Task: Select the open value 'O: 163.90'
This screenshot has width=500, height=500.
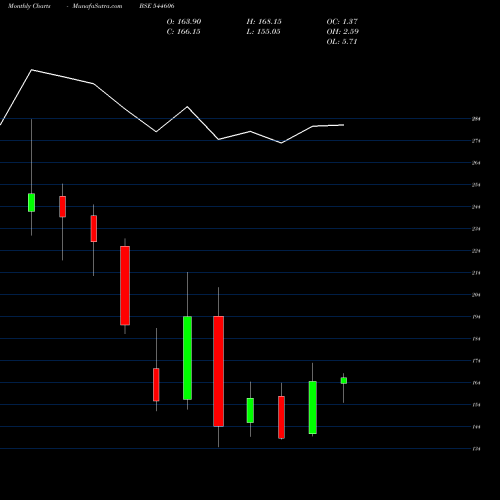Action: click(184, 22)
